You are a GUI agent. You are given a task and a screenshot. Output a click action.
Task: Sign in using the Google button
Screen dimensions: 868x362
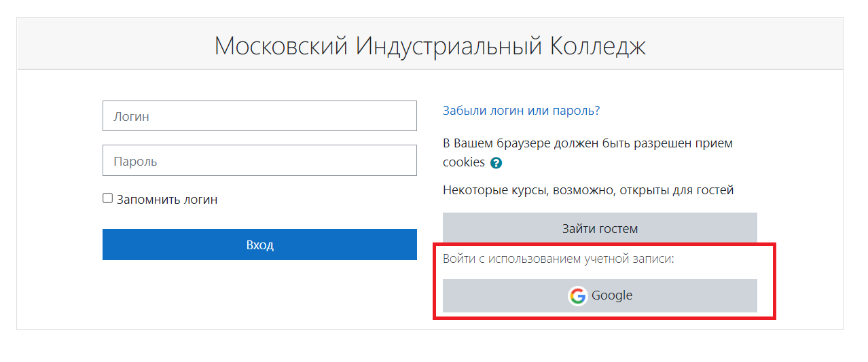click(600, 295)
